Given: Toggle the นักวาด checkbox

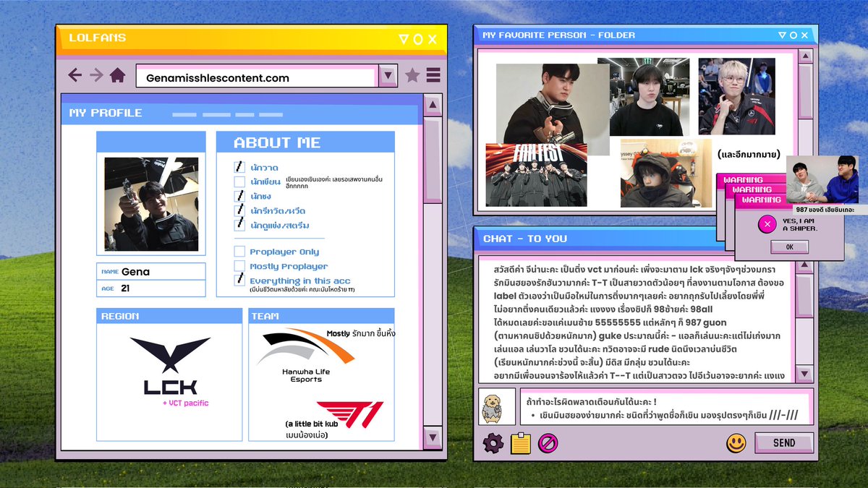Looking at the screenshot, I should pyautogui.click(x=239, y=167).
